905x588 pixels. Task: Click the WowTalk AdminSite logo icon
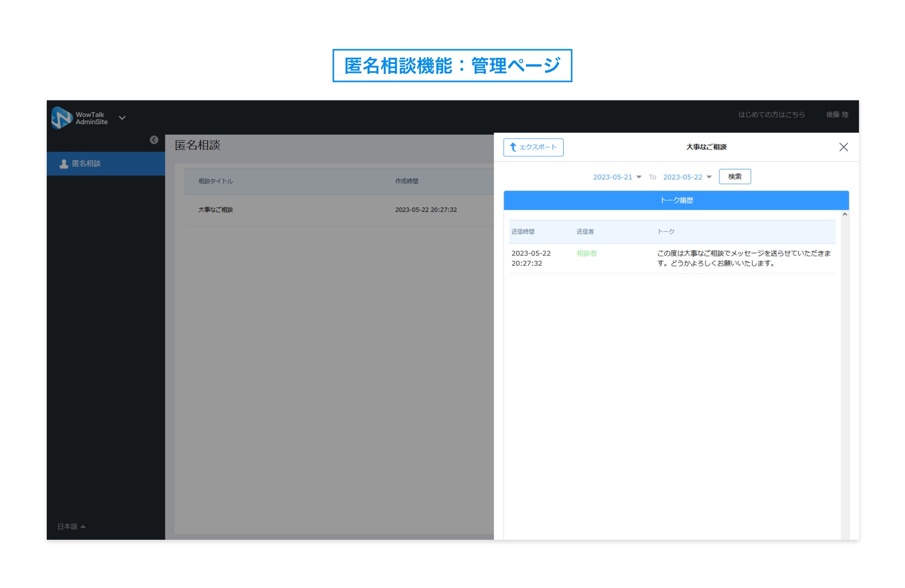click(x=62, y=118)
